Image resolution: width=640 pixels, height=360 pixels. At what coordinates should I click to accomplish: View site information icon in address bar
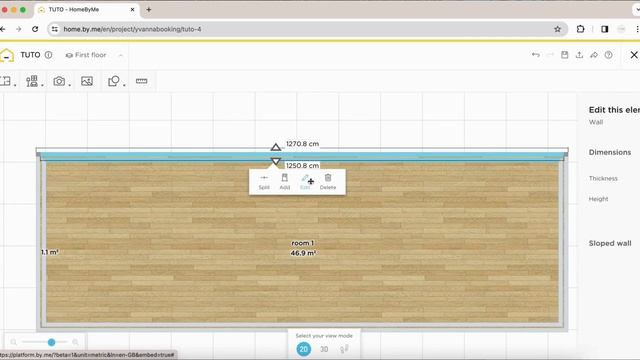point(55,29)
